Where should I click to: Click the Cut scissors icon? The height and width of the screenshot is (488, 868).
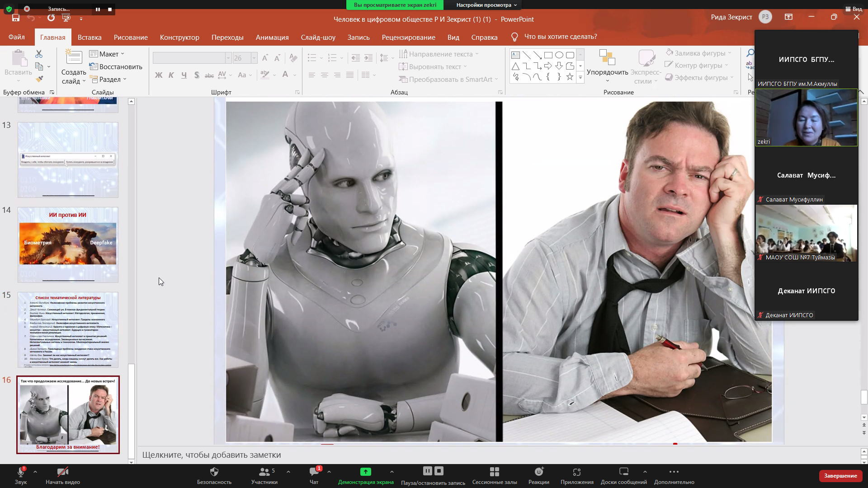(39, 54)
